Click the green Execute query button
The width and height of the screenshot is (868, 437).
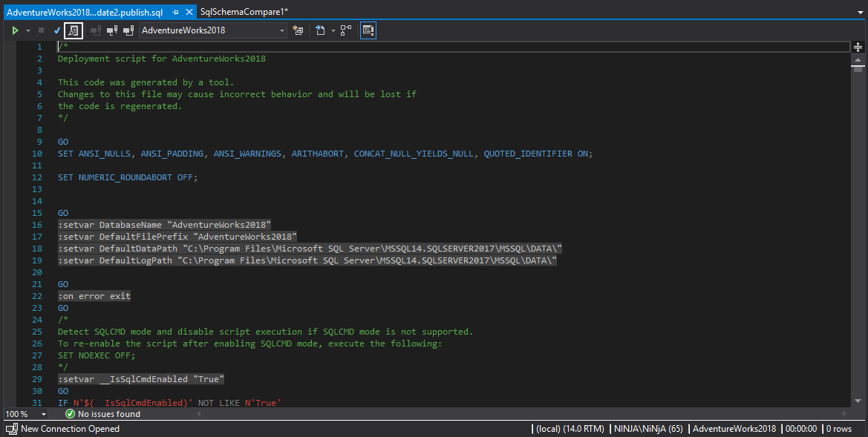[x=14, y=30]
